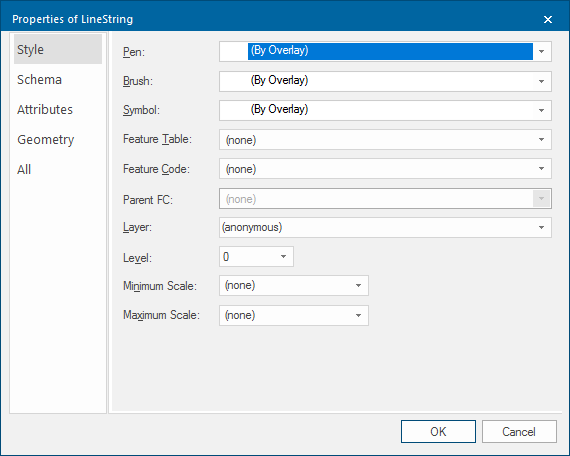Image resolution: width=570 pixels, height=456 pixels.
Task: Open the Maximum Scale dropdown
Action: [358, 315]
